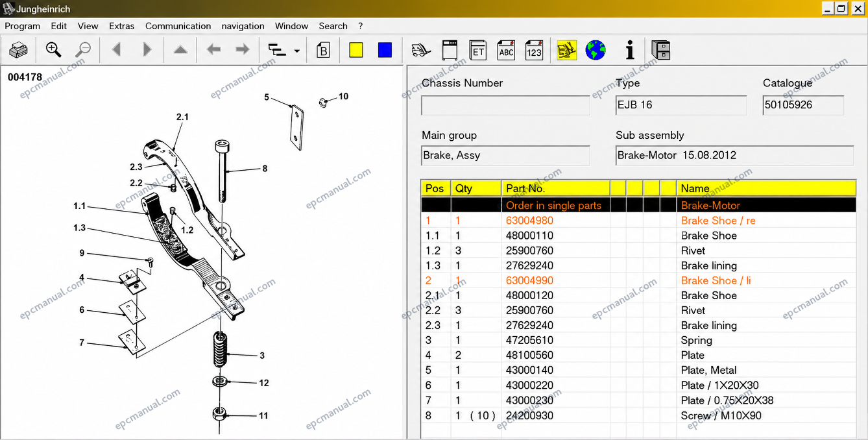Go up one level with up triangle
The image size is (868, 440).
pyautogui.click(x=180, y=50)
